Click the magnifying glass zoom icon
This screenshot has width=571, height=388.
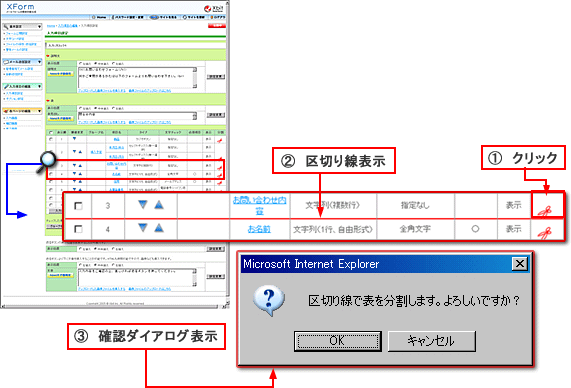tap(47, 161)
